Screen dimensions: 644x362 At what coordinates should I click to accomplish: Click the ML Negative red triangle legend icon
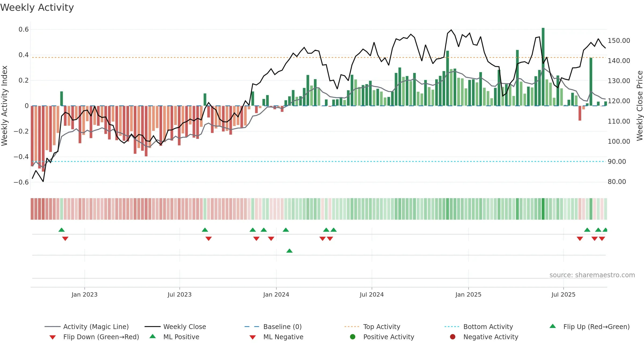click(x=253, y=337)
